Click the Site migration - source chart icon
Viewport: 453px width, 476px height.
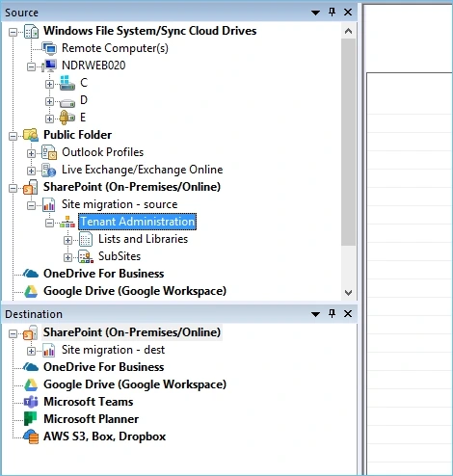[x=49, y=204]
